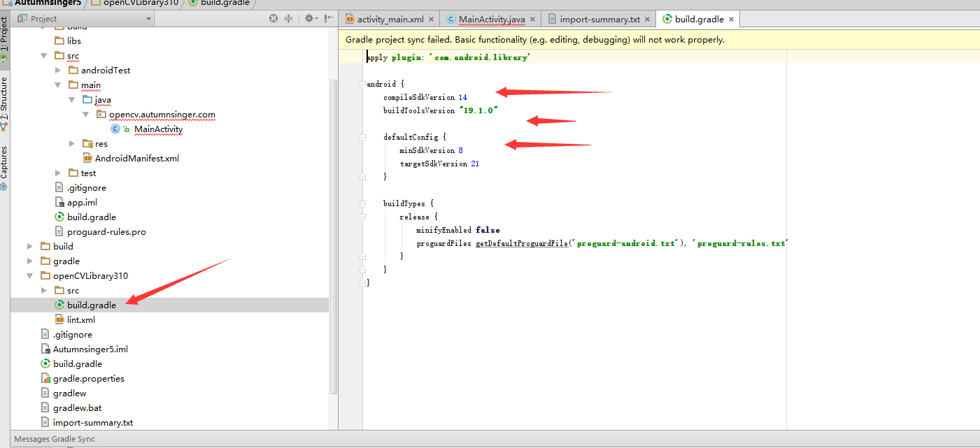Image resolution: width=980 pixels, height=448 pixels.
Task: Fold the defaultConfig block in gutter
Action: [362, 137]
